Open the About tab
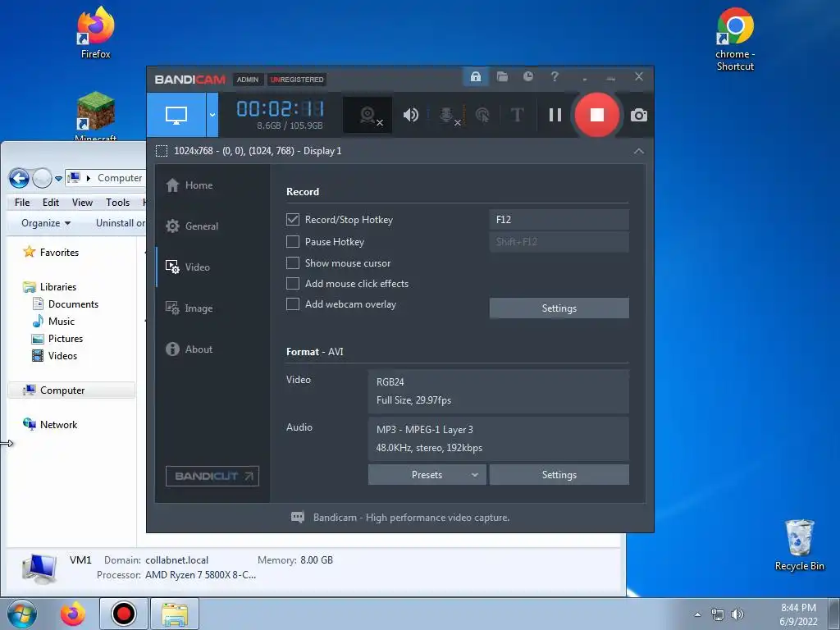The image size is (840, 630). pos(189,349)
